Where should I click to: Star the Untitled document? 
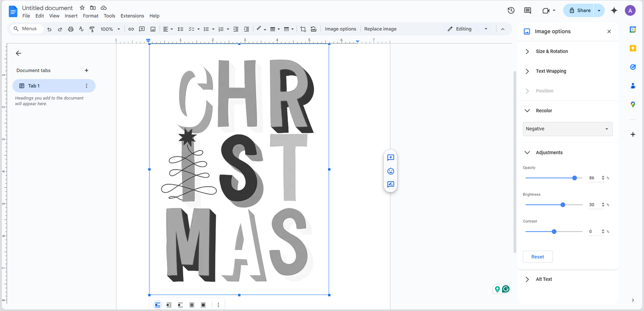(82, 8)
